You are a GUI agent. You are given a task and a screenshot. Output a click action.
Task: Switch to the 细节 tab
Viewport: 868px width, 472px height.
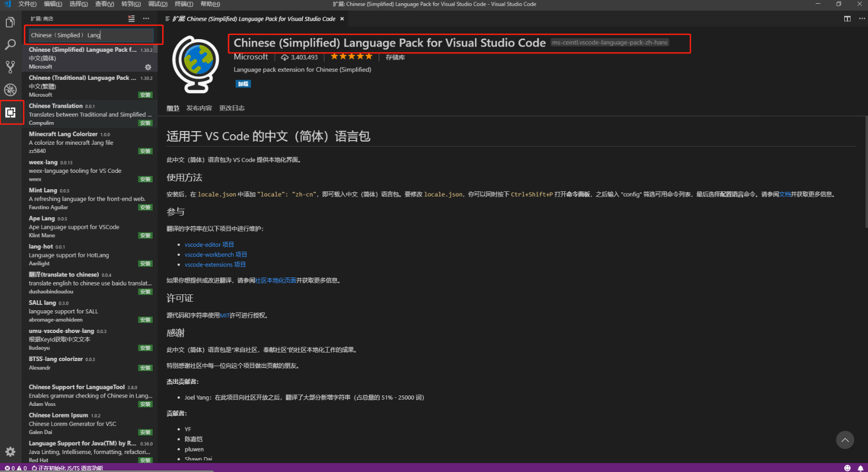(x=173, y=108)
